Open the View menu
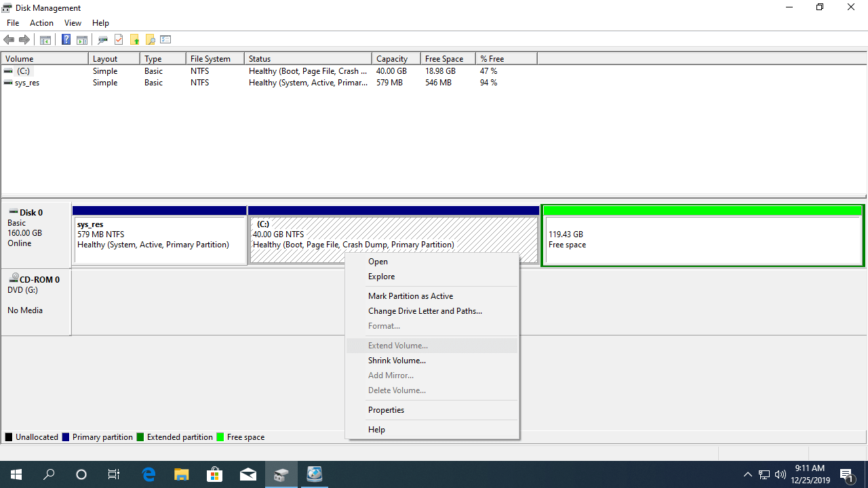 pyautogui.click(x=73, y=23)
